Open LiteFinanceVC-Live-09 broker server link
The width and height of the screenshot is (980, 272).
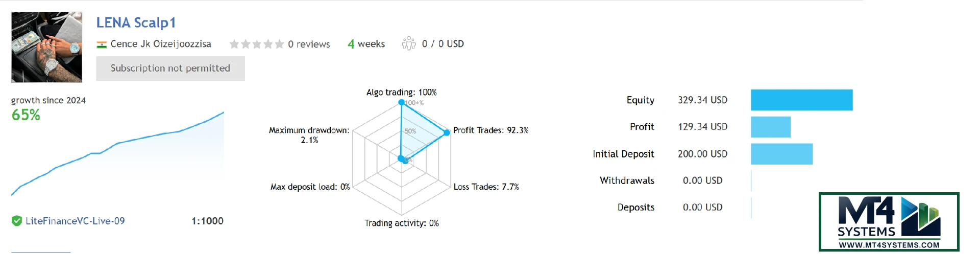(75, 221)
